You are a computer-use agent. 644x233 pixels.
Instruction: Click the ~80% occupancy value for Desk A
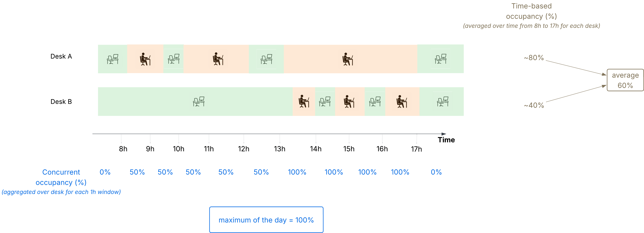point(534,58)
